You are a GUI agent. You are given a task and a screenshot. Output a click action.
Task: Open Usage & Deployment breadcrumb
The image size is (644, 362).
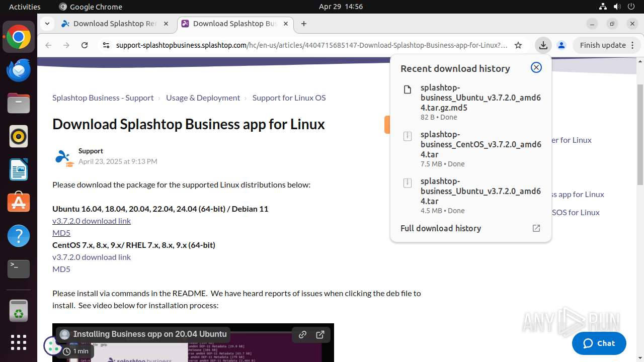coord(203,98)
